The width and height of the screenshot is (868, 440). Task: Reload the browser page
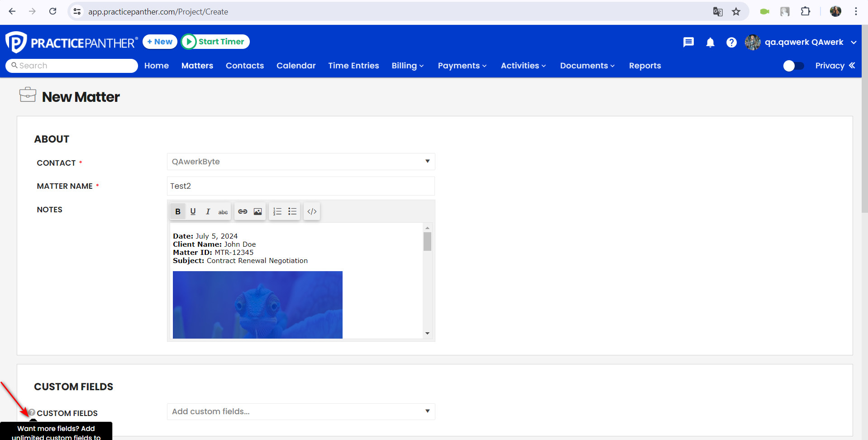(53, 11)
